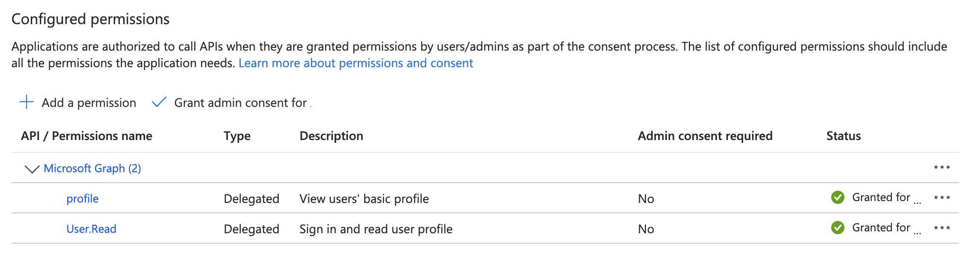Click the plus icon for Add a permission

click(27, 102)
